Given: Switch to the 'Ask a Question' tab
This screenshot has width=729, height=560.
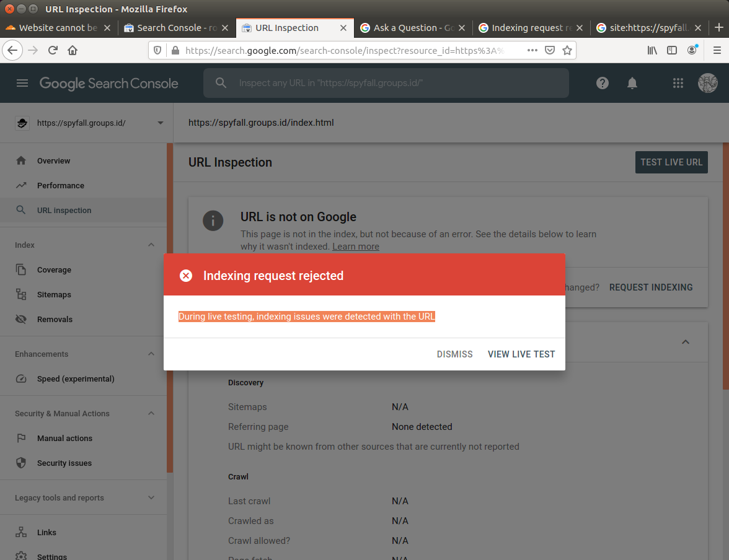Looking at the screenshot, I should 413,28.
